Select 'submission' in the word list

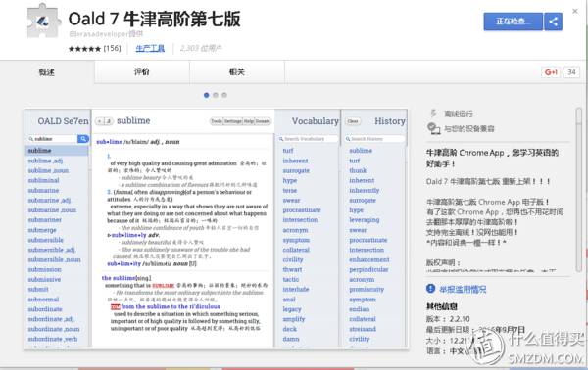pos(45,269)
